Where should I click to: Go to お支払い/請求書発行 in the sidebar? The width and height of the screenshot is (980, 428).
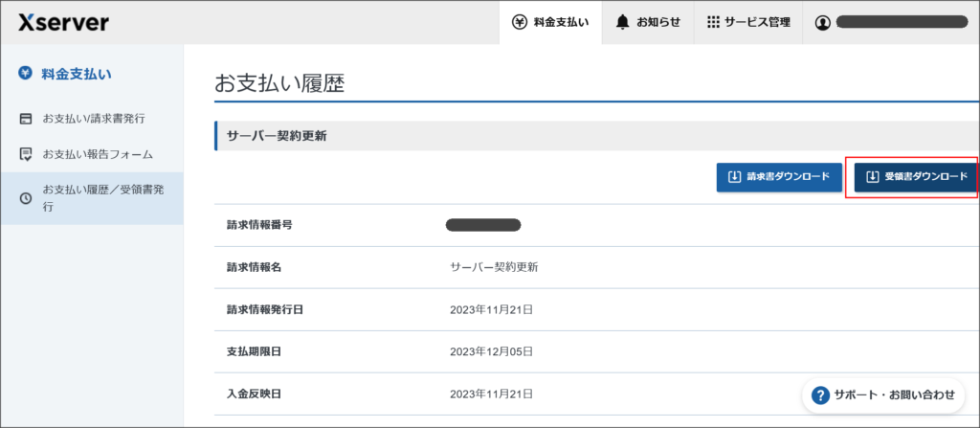pos(94,119)
